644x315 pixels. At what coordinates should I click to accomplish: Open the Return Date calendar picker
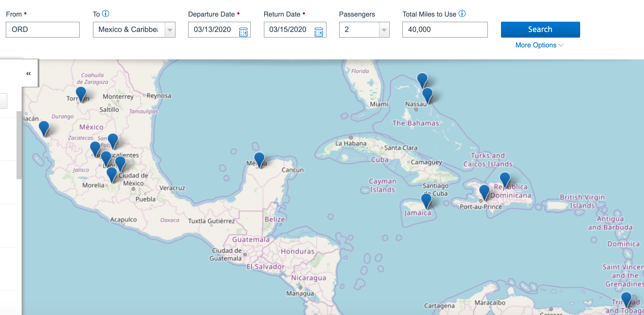pyautogui.click(x=319, y=31)
